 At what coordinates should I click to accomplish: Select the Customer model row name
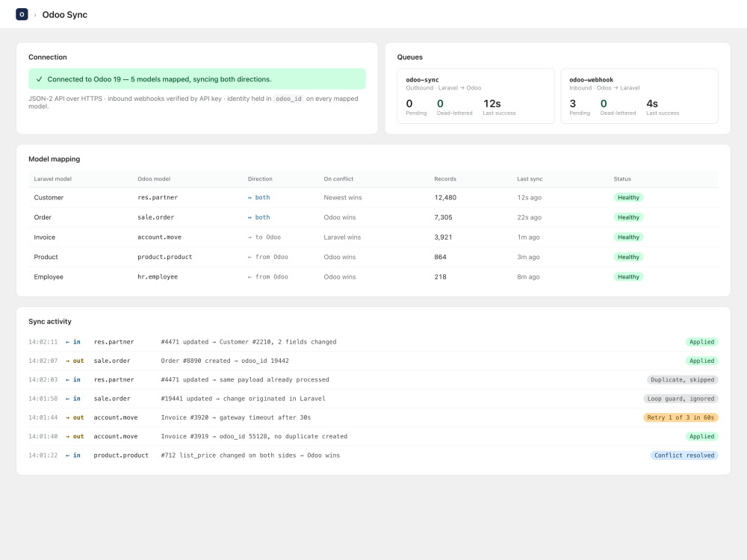pos(49,198)
